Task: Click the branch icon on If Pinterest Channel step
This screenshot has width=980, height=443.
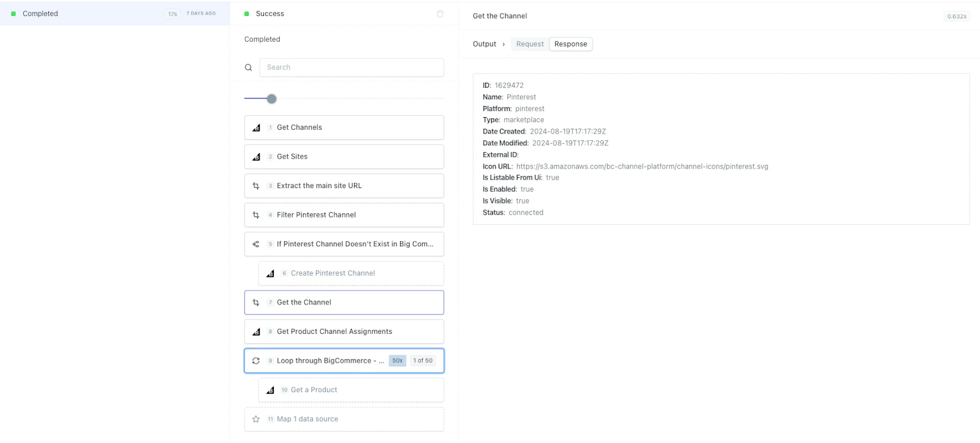Action: (256, 244)
